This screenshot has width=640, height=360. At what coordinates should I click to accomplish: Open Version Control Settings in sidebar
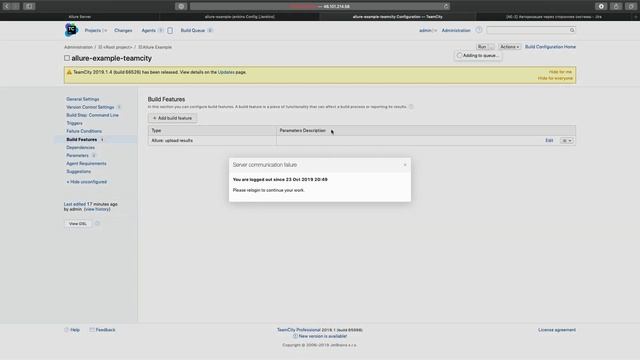point(90,107)
